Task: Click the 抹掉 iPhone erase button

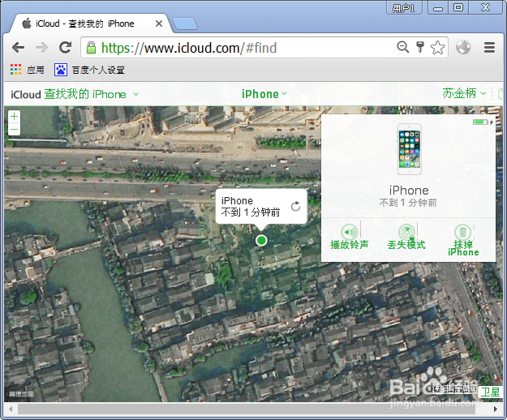Action: coord(463,240)
